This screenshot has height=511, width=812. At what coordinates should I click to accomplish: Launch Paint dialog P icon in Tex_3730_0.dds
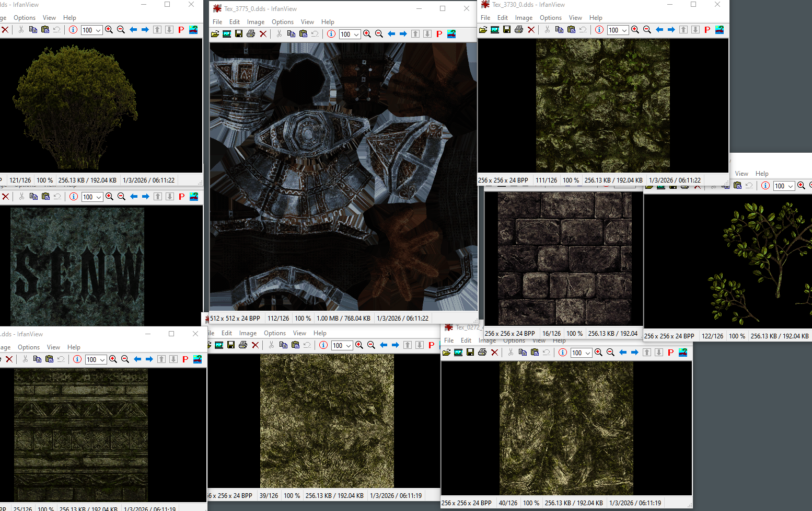click(x=707, y=30)
